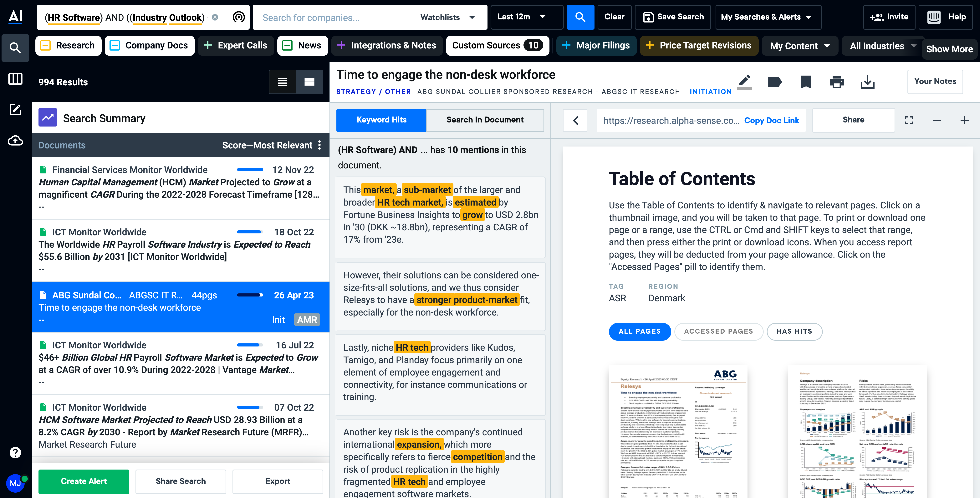Open the AlphaSense AI logo home

[x=16, y=17]
